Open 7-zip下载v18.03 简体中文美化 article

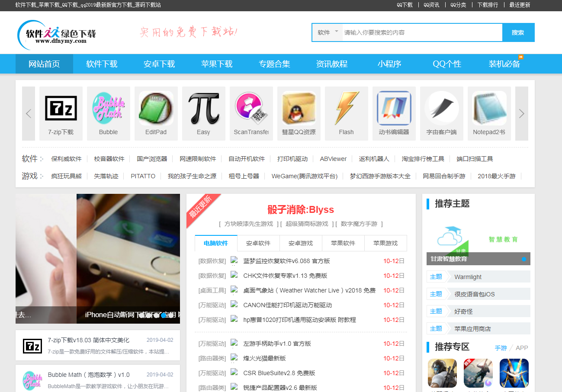(89, 340)
